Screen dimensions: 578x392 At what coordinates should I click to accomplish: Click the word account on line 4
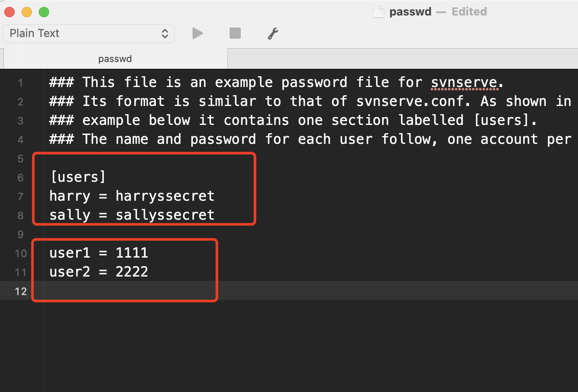(510, 139)
